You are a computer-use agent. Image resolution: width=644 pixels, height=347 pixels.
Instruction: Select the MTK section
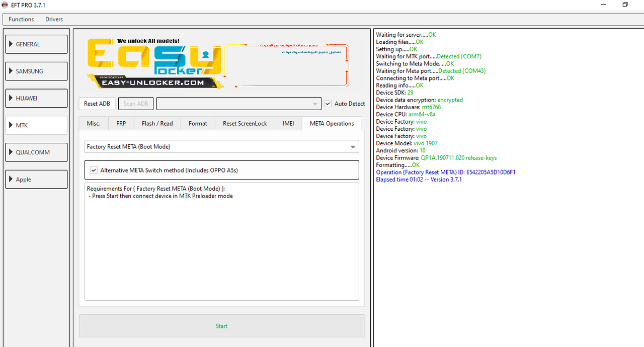tap(36, 125)
